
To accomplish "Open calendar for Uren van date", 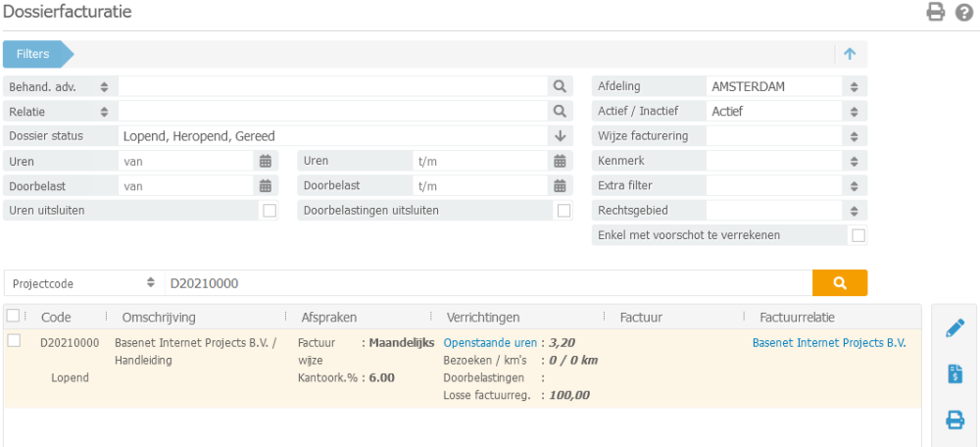I will pos(266,160).
